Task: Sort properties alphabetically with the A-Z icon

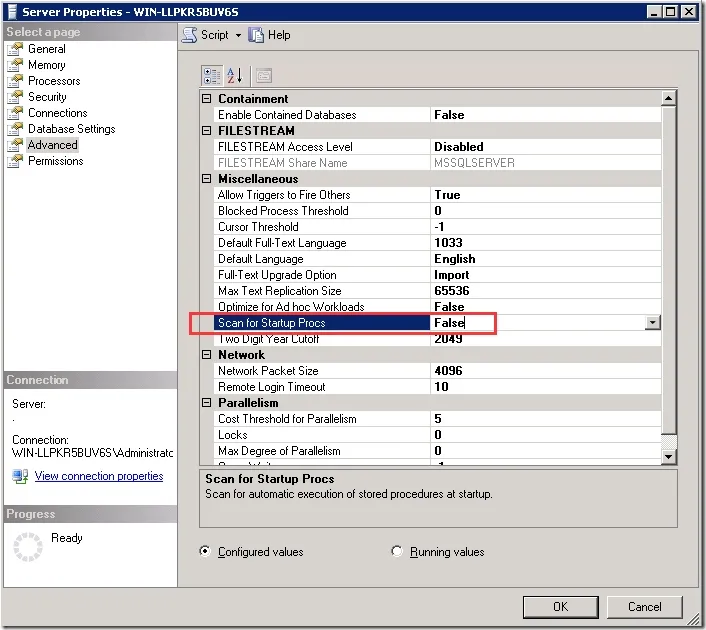Action: tap(234, 76)
